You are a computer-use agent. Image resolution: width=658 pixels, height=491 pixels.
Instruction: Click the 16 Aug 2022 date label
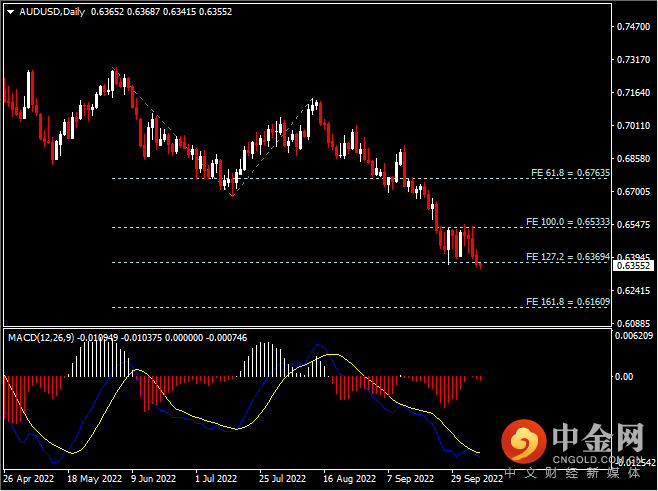(x=350, y=478)
